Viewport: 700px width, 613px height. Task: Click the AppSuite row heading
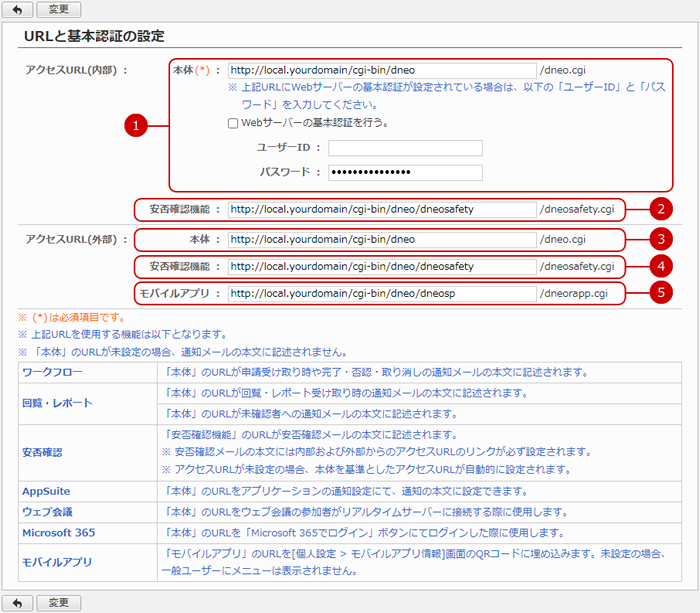coord(45,491)
